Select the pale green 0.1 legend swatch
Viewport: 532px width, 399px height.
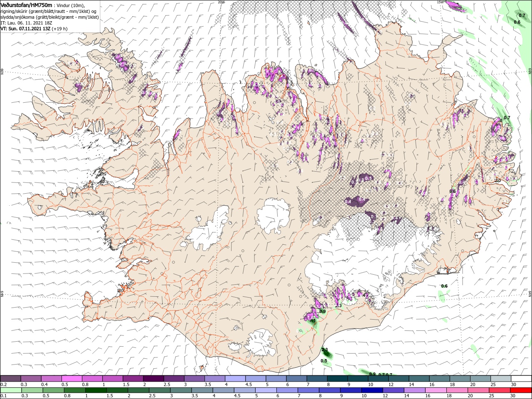(10, 390)
